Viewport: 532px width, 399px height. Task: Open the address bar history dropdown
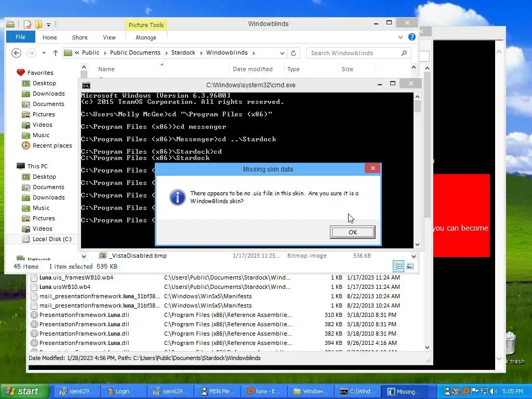[x=282, y=54]
